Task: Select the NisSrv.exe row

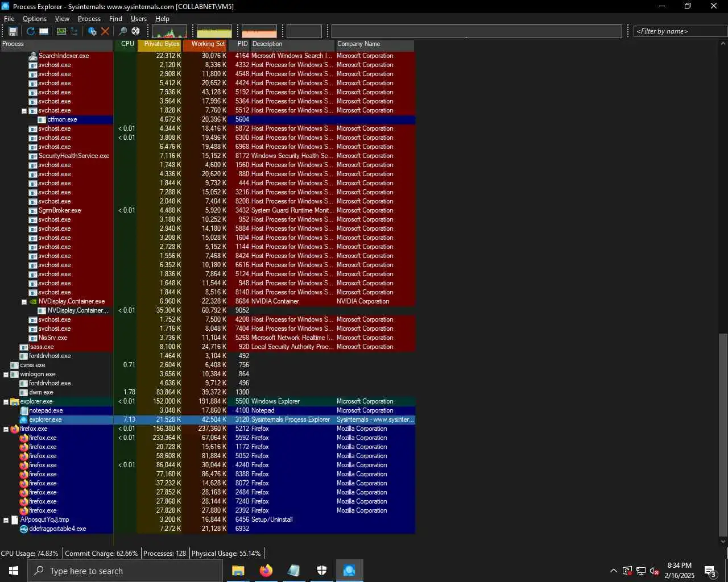Action: [208, 338]
